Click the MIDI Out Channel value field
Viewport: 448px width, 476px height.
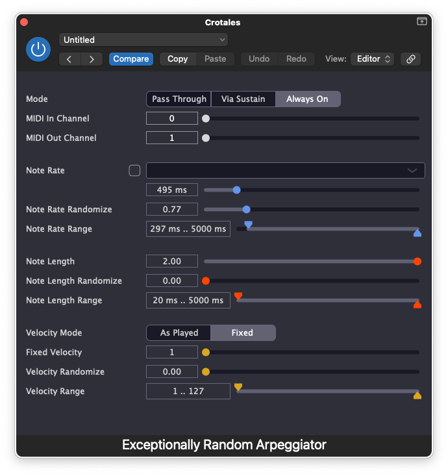(172, 138)
